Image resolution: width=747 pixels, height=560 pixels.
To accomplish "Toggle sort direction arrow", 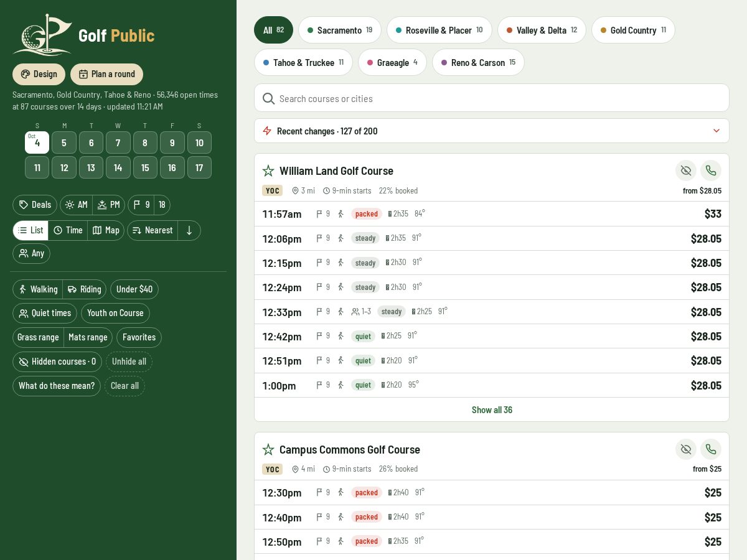I will (x=189, y=230).
